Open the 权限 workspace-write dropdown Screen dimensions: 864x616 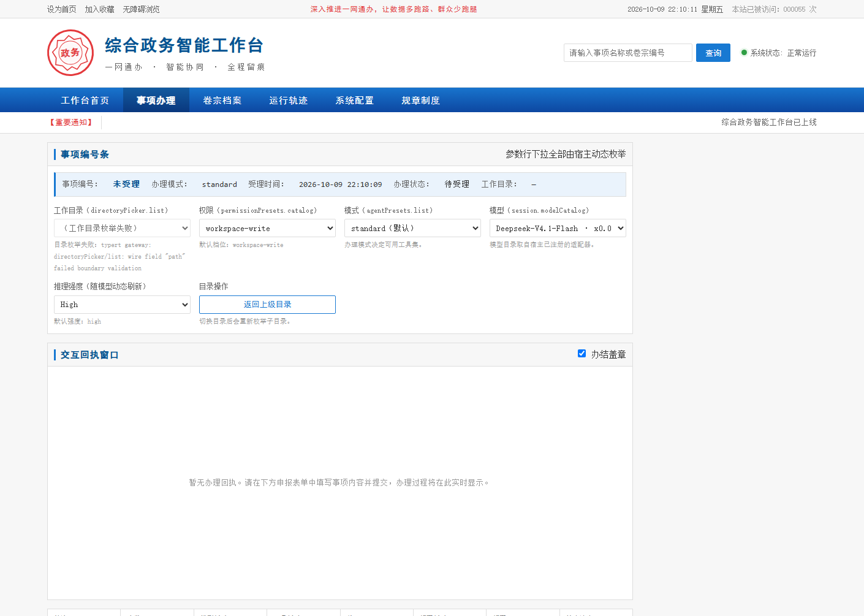tap(267, 228)
